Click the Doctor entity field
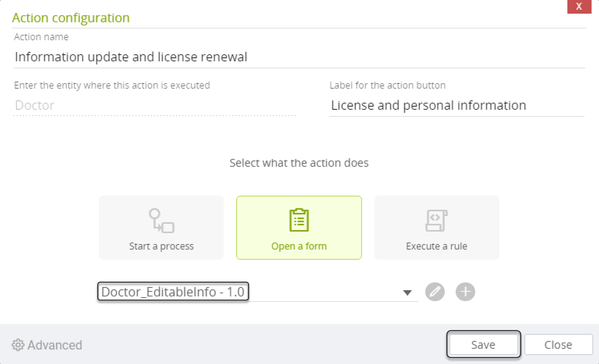599x364 pixels. coord(155,105)
